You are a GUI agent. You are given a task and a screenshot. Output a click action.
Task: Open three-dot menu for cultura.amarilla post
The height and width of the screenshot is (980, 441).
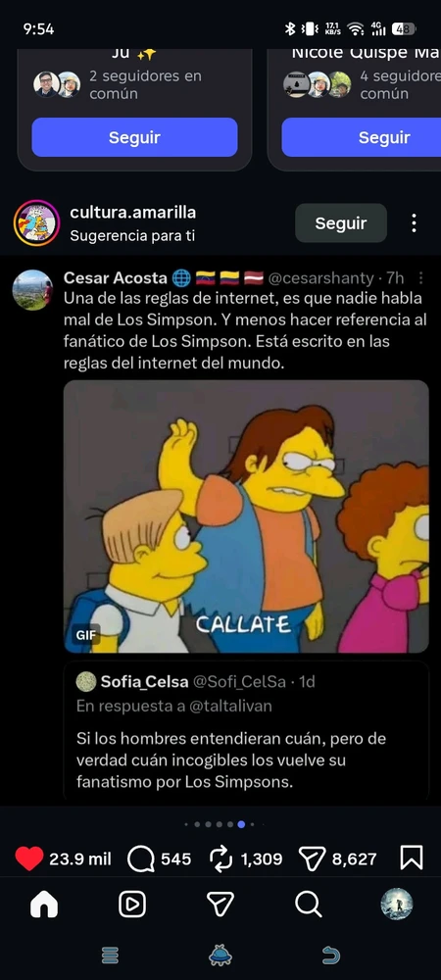(414, 223)
